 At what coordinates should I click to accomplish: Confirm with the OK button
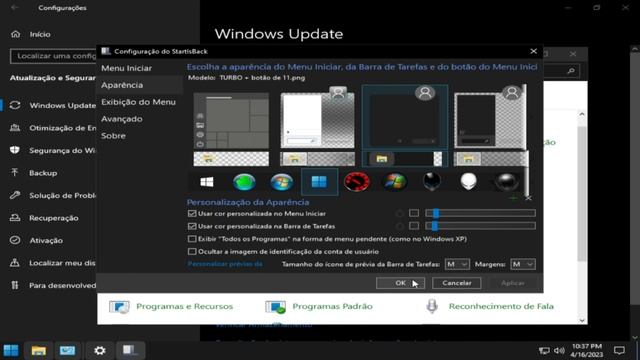[x=400, y=283]
